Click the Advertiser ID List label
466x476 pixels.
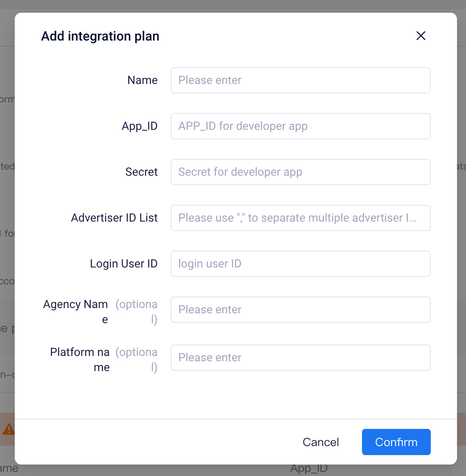(x=114, y=218)
